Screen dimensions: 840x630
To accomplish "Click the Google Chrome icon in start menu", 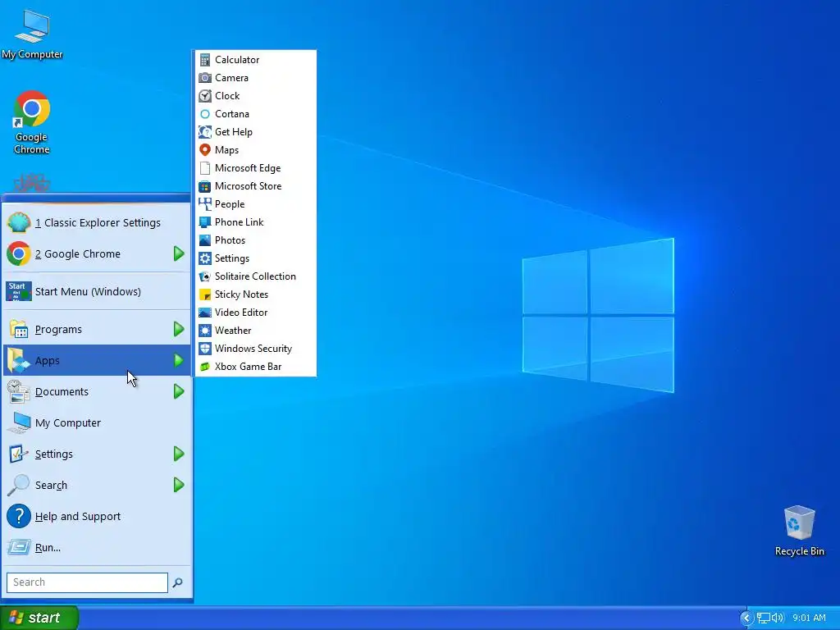I will coord(19,253).
